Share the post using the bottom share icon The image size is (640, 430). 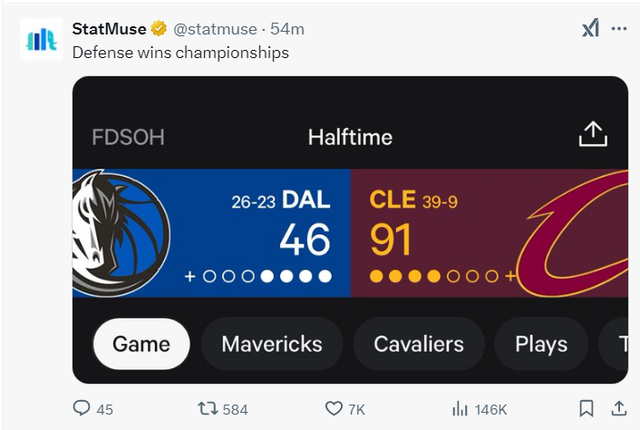[619, 408]
